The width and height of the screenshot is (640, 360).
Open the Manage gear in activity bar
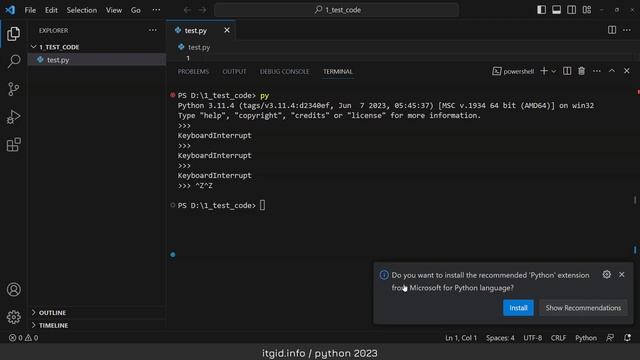tap(13, 317)
